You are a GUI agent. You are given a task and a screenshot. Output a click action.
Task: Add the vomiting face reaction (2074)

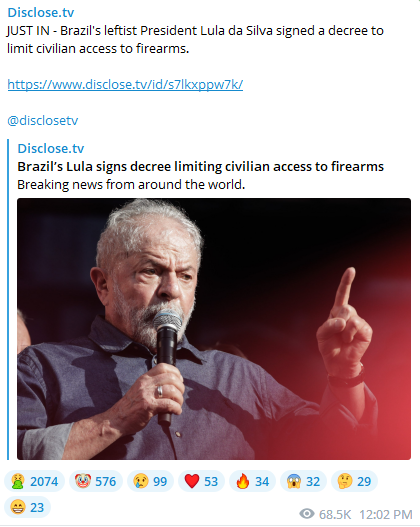click(x=34, y=481)
